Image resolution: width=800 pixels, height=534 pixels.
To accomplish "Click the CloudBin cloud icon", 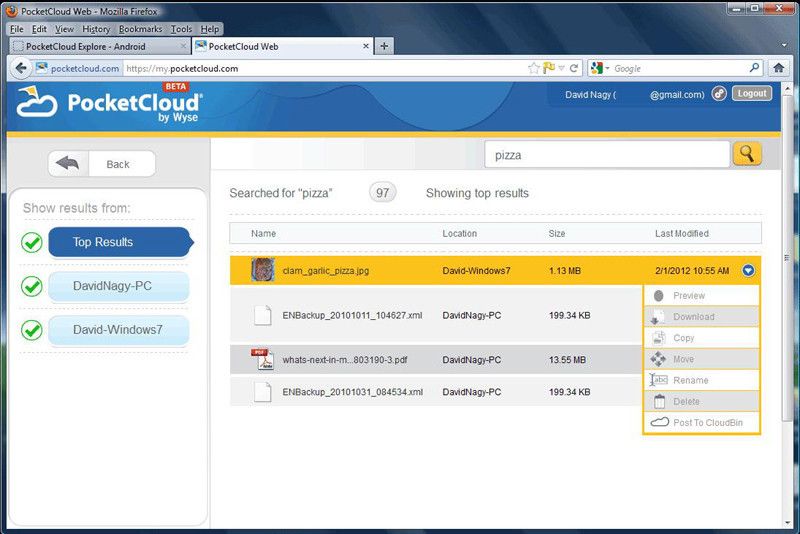I will pos(659,422).
